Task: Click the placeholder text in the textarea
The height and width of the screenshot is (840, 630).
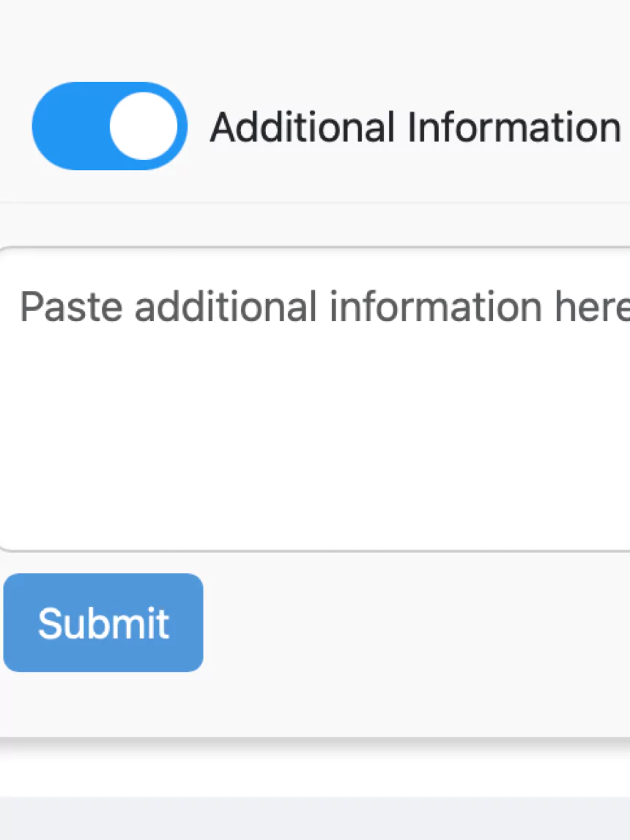Action: pos(322,306)
